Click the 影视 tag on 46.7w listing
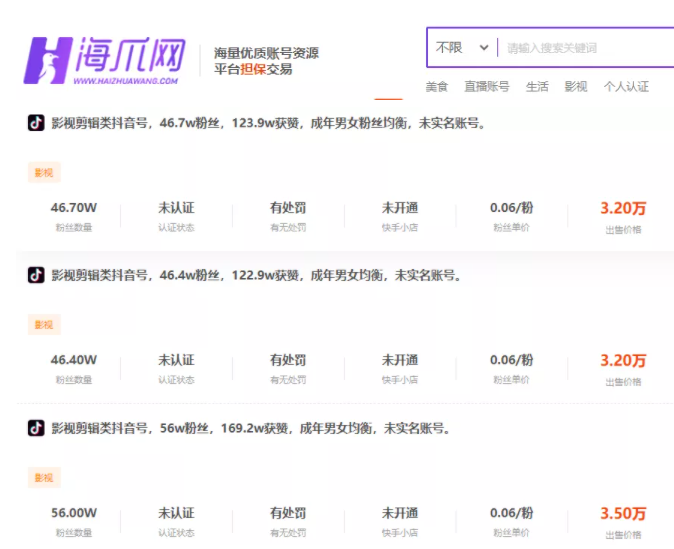 44,172
